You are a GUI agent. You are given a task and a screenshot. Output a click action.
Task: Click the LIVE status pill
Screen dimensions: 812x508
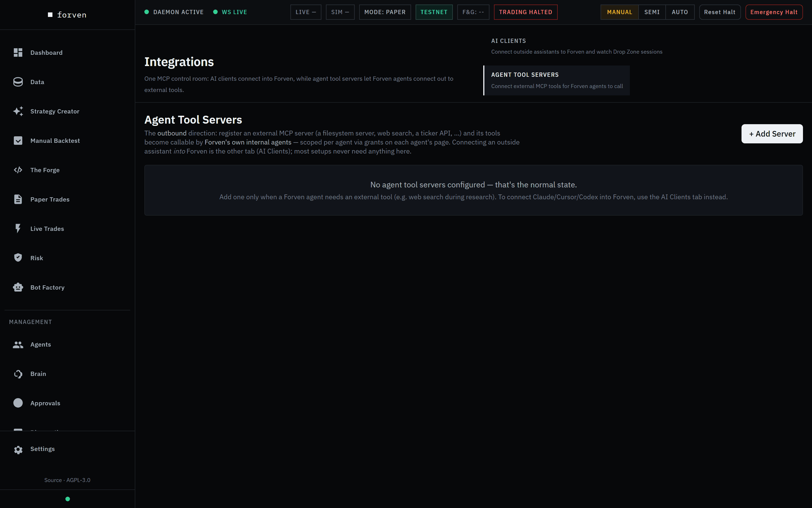point(306,12)
